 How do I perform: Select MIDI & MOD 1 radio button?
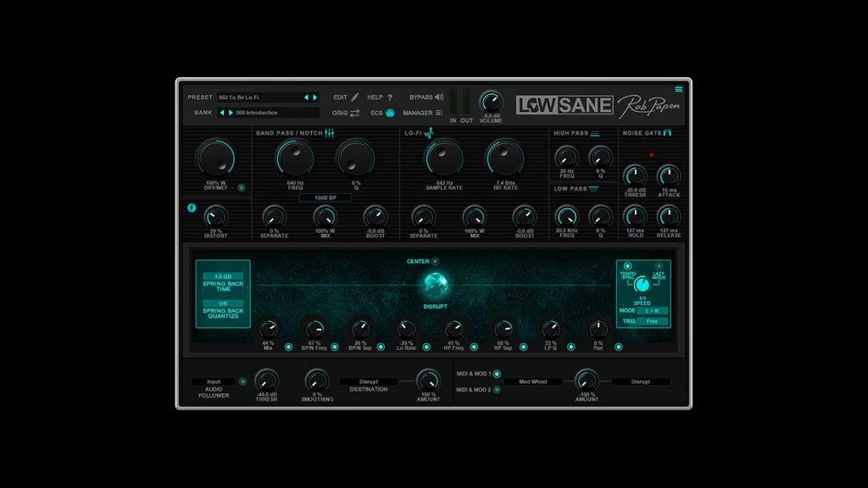[x=497, y=374]
